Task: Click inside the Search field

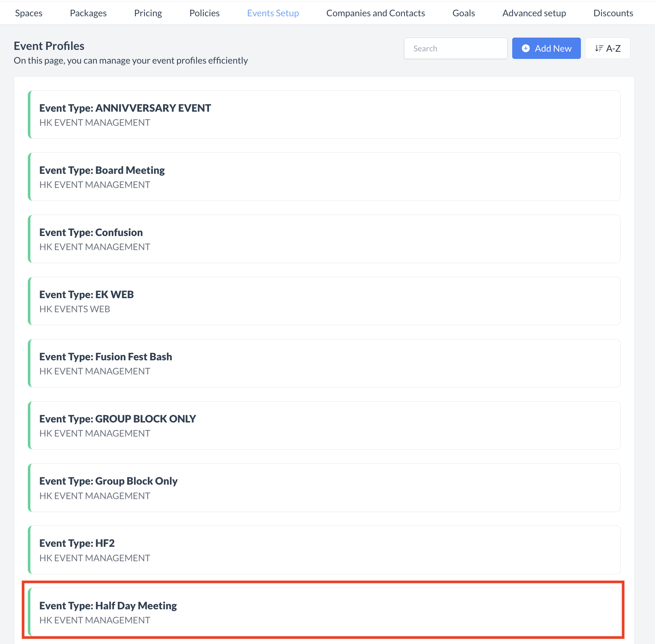Action: click(455, 48)
